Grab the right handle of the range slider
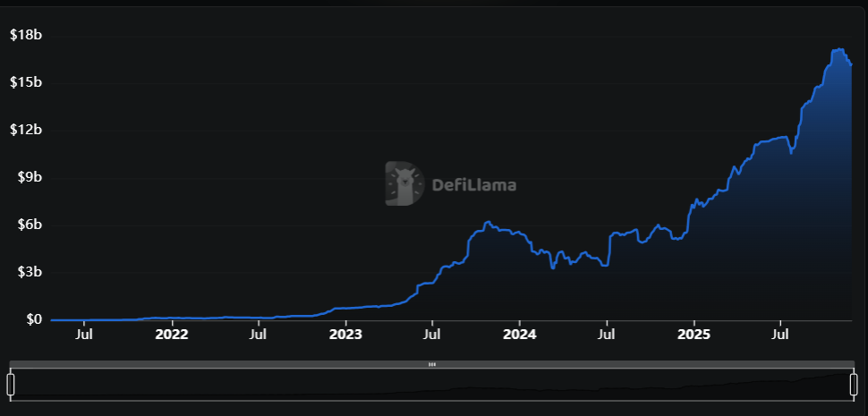The image size is (868, 416). pyautogui.click(x=854, y=385)
